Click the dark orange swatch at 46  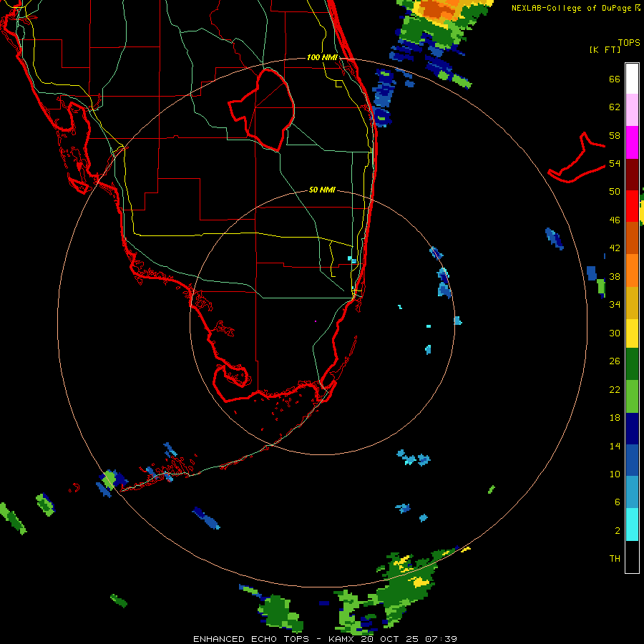[x=632, y=238]
